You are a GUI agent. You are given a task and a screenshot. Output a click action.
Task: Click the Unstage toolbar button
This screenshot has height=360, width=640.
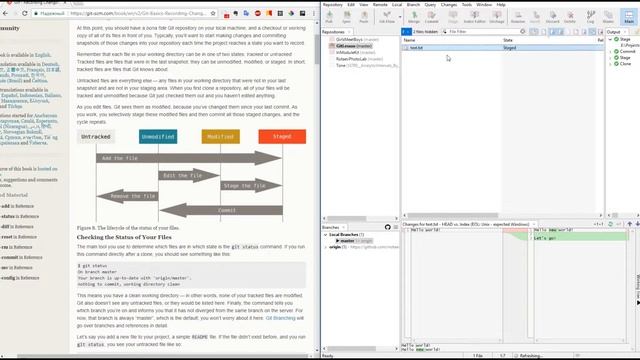tap(497, 17)
